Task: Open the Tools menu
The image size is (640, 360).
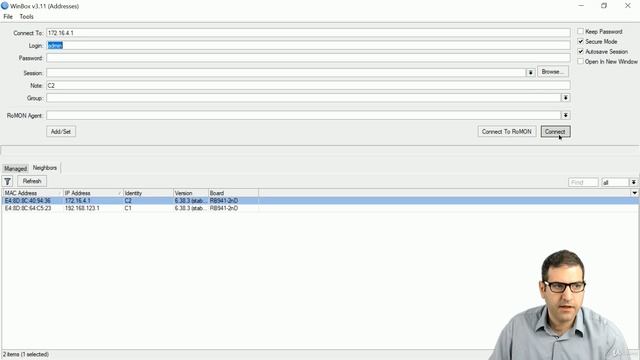Action: point(27,17)
